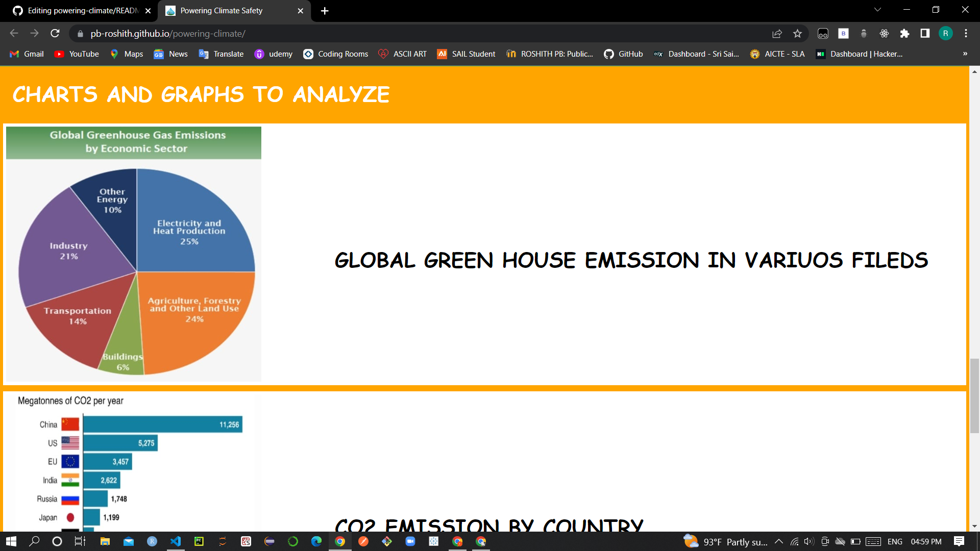Open Zoom from the taskbar

click(x=411, y=542)
